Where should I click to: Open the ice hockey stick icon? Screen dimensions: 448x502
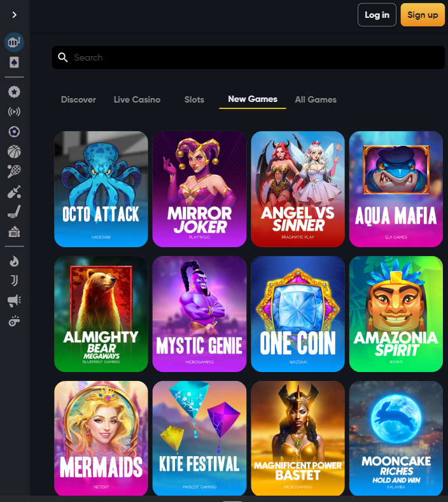click(x=14, y=212)
